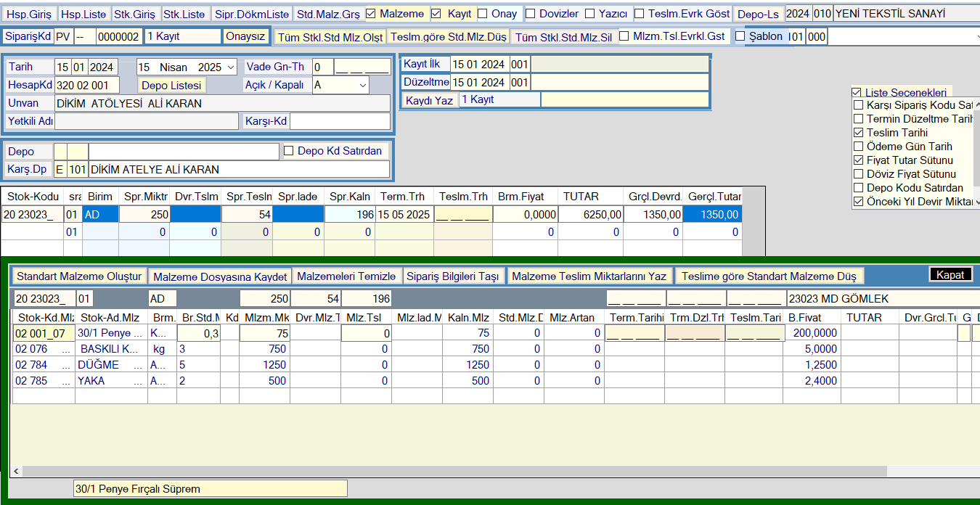Open the Depo Listesi button
This screenshot has height=505, width=980.
pos(171,85)
